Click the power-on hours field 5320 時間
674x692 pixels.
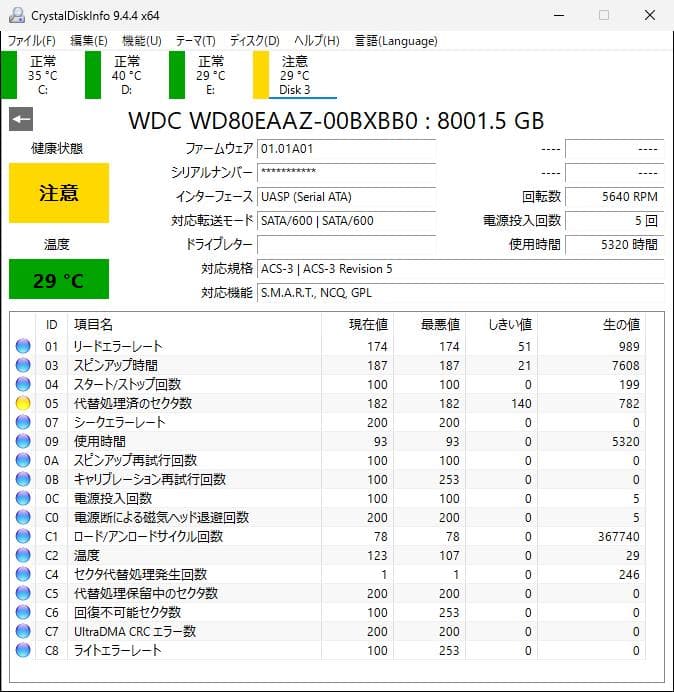coord(614,244)
